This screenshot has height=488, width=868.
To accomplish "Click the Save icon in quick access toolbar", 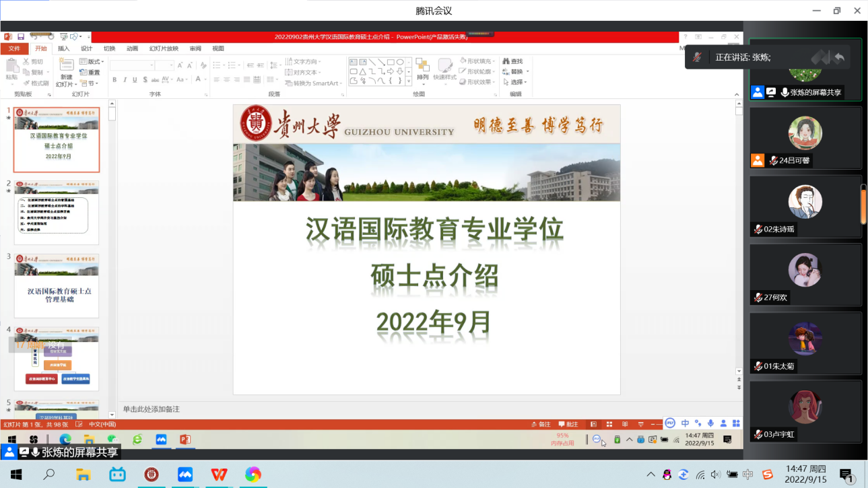I will point(21,36).
